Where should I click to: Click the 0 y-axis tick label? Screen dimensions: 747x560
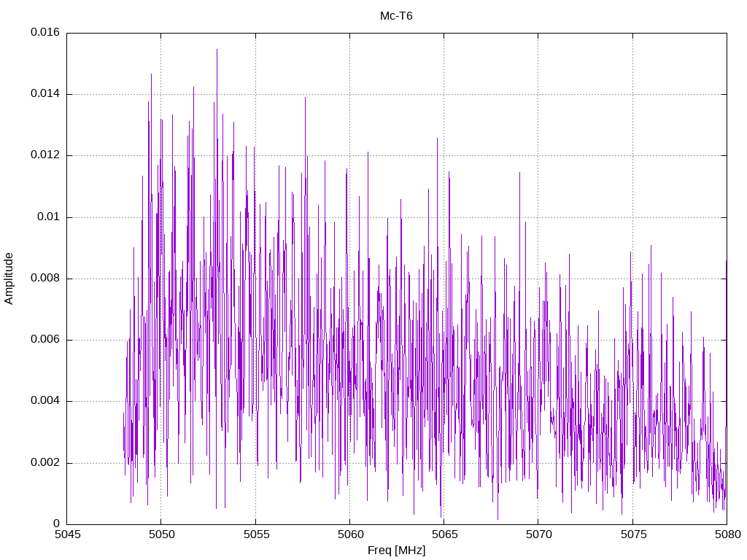pyautogui.click(x=57, y=524)
